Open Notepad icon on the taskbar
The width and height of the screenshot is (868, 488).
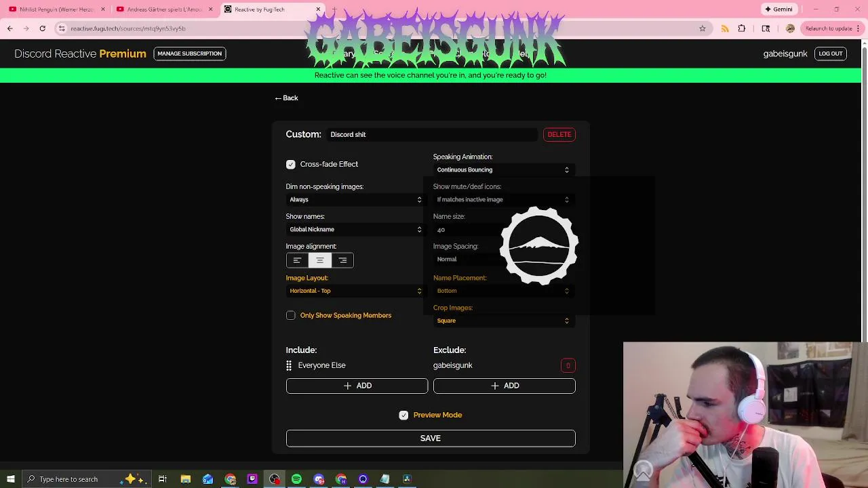tap(384, 479)
